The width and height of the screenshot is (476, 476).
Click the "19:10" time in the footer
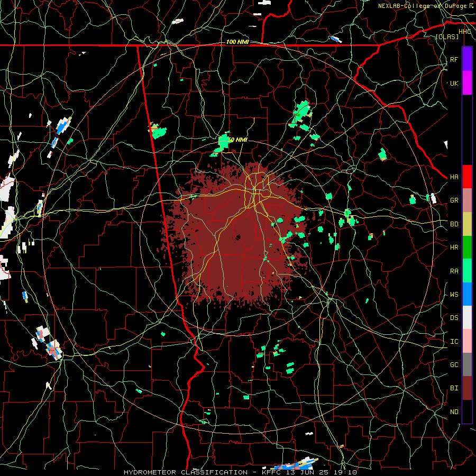click(x=344, y=472)
